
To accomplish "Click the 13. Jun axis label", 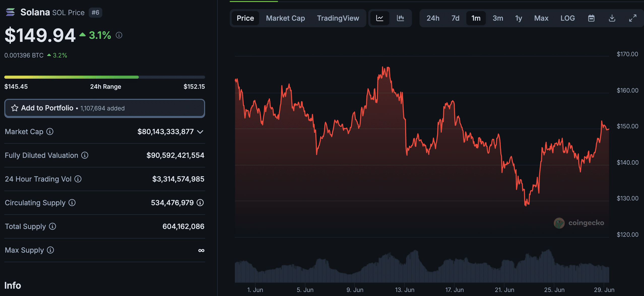I will click(405, 290).
